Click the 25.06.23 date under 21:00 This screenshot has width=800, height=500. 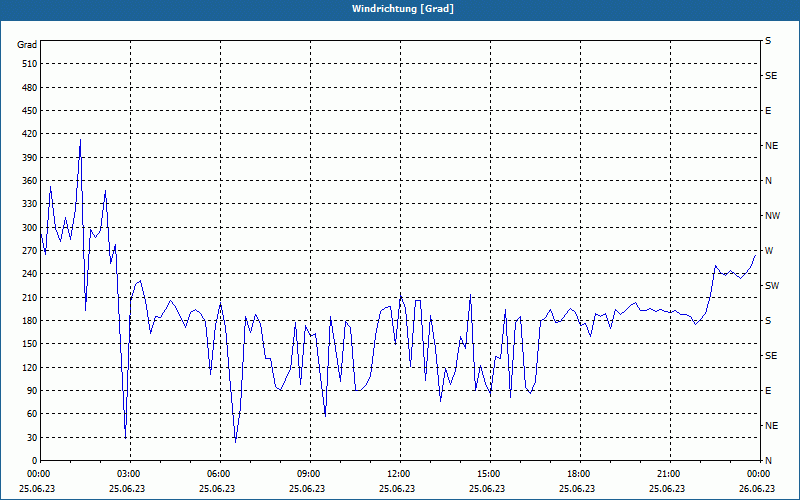click(x=667, y=488)
